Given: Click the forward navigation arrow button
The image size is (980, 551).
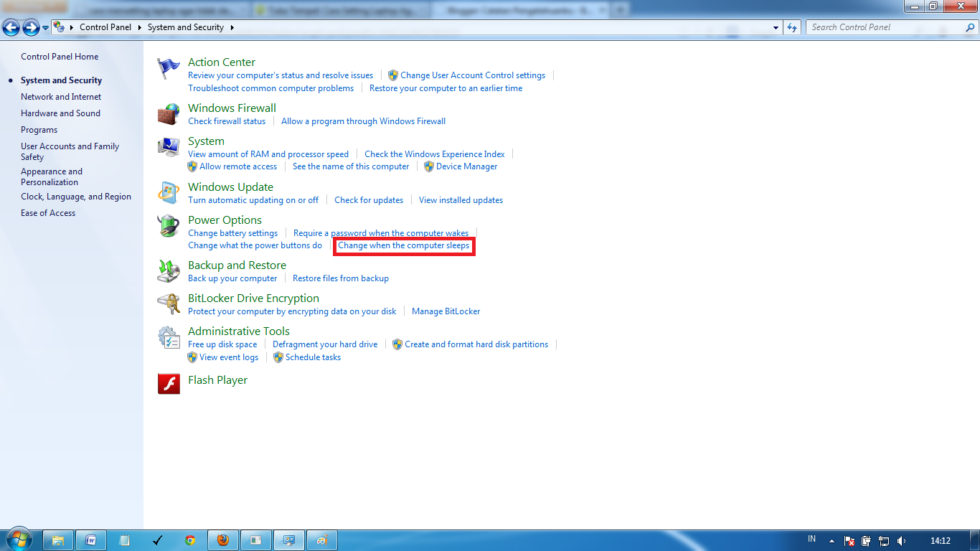Looking at the screenshot, I should pos(31,27).
